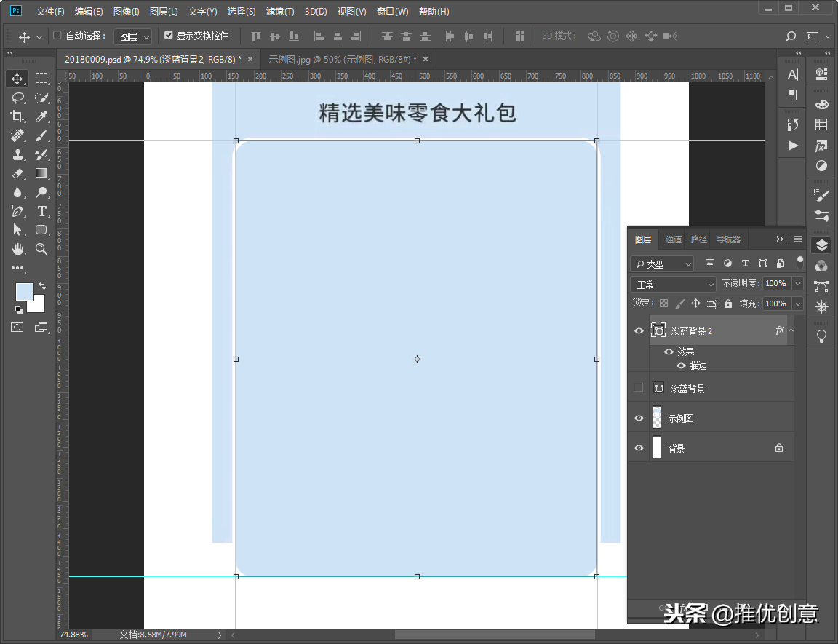Switch to the 路径 panel tab
This screenshot has height=644, width=838.
tap(698, 239)
